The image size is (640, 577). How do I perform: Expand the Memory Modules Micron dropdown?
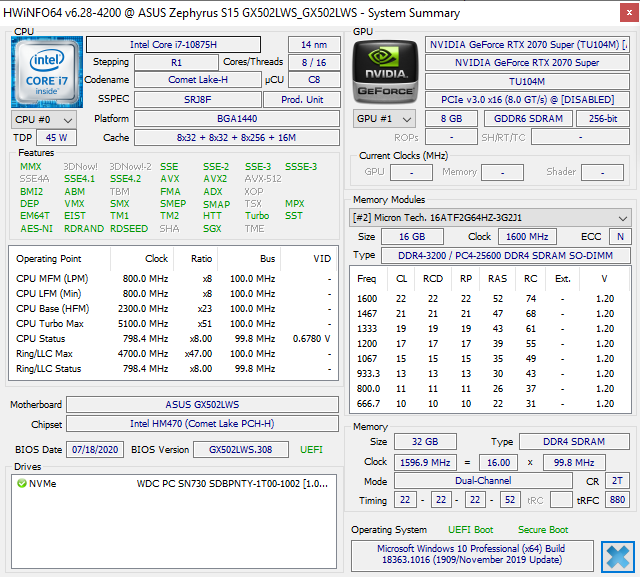(x=490, y=218)
